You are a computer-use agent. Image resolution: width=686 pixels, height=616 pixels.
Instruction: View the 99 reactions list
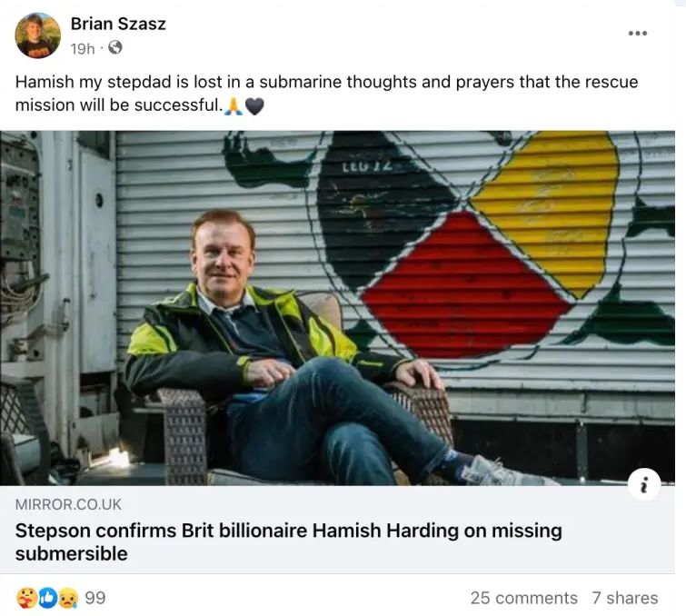95,598
